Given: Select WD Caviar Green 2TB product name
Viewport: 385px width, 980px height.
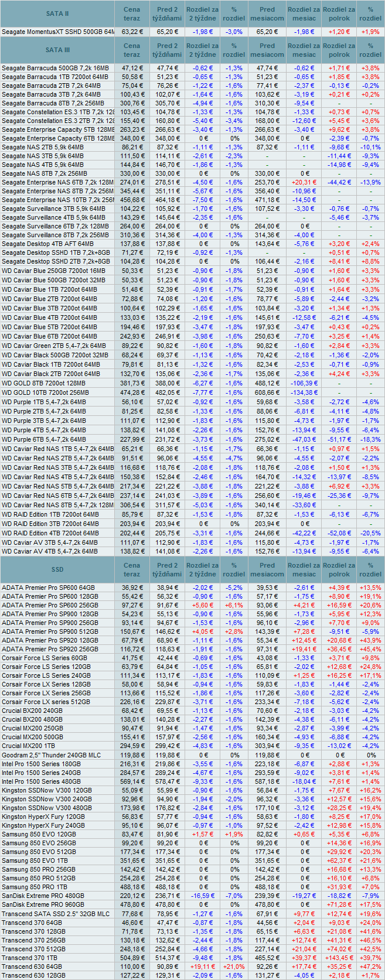Looking at the screenshot, I should [54, 346].
